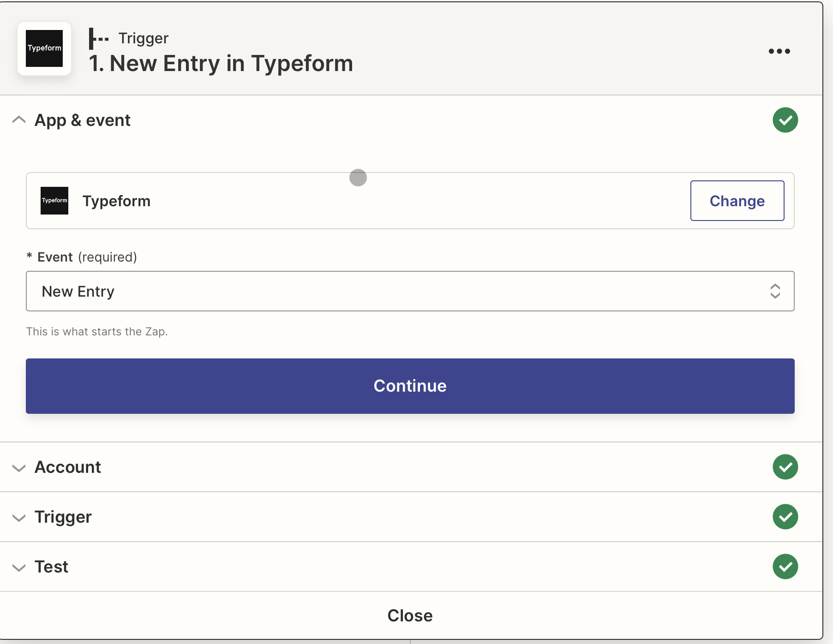Click the Change button for Typeform app
The width and height of the screenshot is (833, 644).
pyautogui.click(x=737, y=201)
